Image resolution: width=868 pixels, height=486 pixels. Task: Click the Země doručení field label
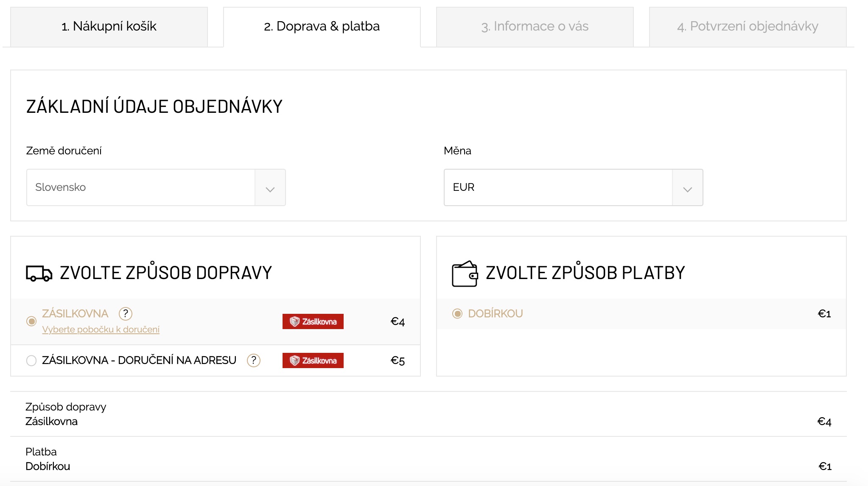[x=64, y=151]
